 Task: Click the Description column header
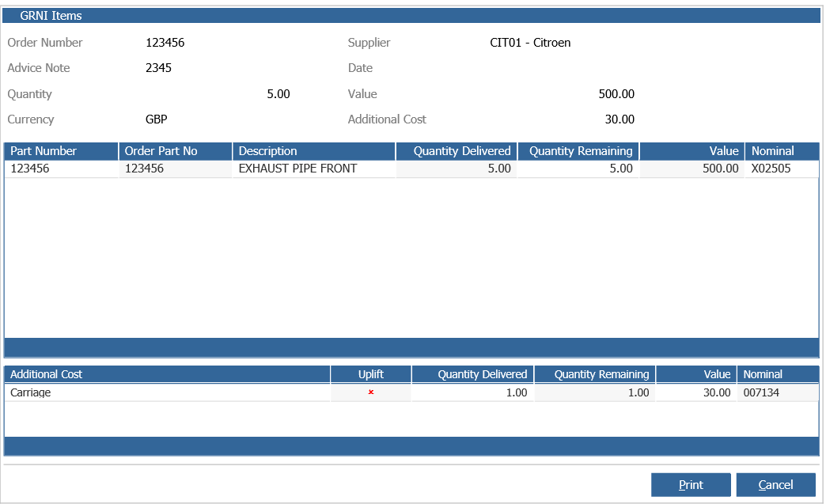[314, 151]
